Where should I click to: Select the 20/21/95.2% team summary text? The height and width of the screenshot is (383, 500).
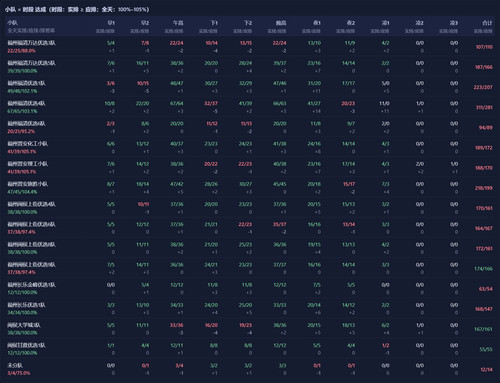click(x=21, y=131)
